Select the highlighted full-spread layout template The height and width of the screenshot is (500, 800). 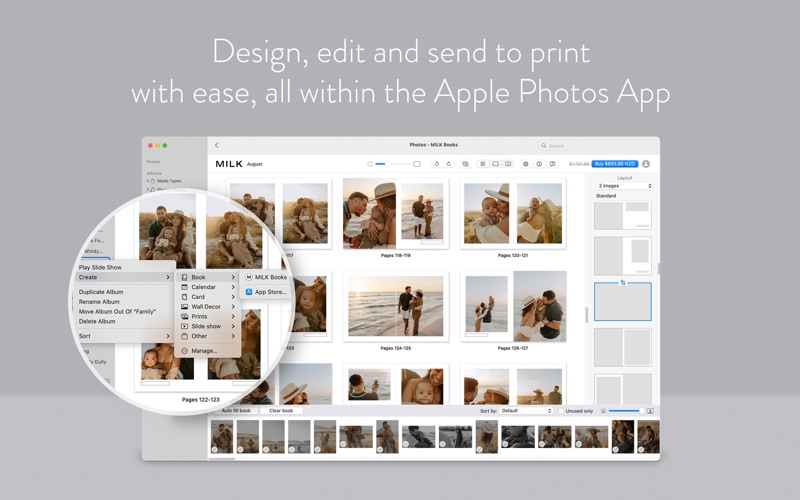click(622, 302)
